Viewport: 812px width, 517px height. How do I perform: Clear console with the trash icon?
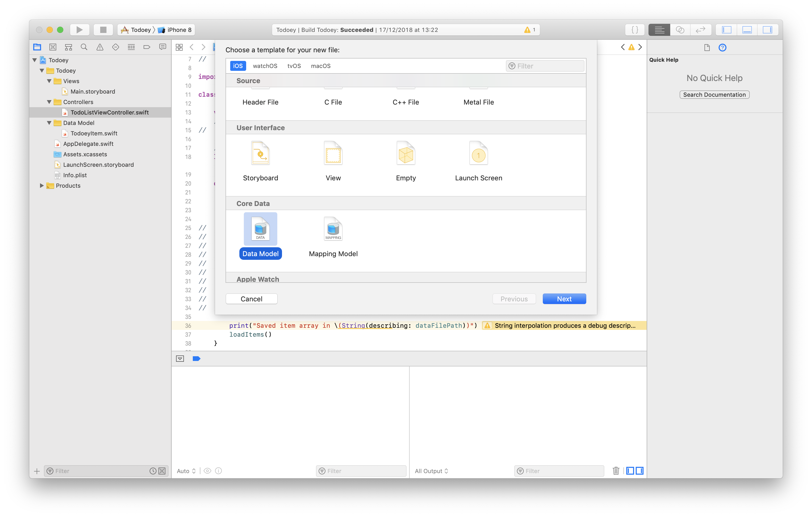coord(616,471)
